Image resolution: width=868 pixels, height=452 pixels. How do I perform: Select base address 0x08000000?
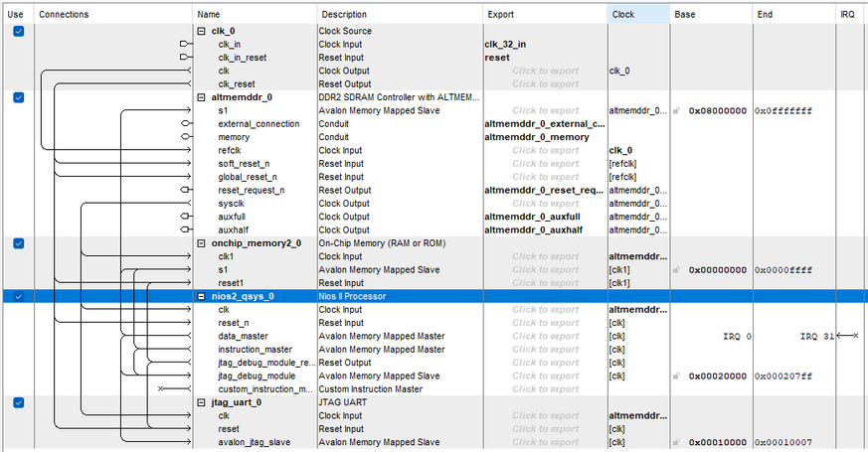point(718,110)
